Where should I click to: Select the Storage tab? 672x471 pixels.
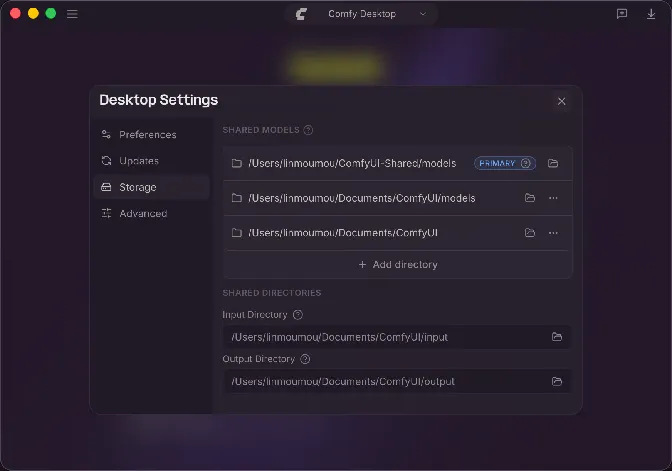[x=151, y=187]
